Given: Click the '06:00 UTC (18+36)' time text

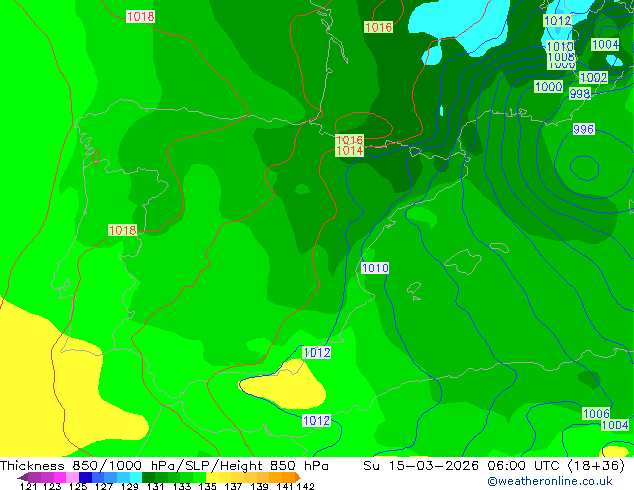Looking at the screenshot, I should coord(556,466).
